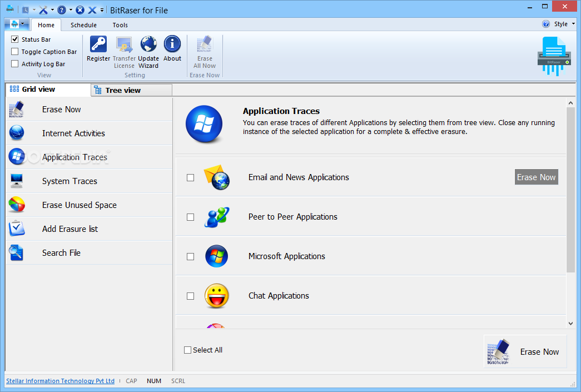
Task: Open the Stellar Information Technology link
Action: click(x=60, y=381)
